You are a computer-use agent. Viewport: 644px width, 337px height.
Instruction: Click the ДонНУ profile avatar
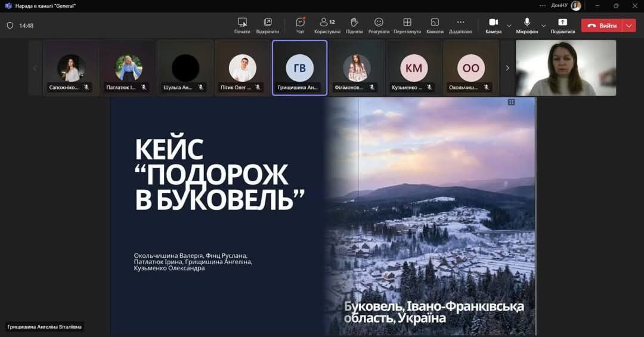pyautogui.click(x=576, y=6)
